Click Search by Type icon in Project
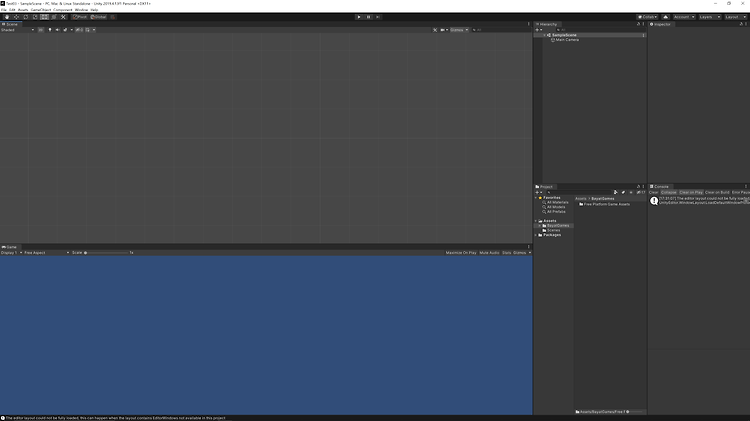 [x=616, y=192]
